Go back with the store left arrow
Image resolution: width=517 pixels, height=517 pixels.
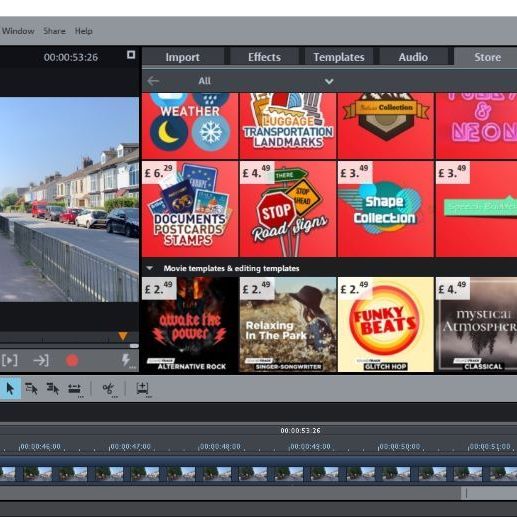(153, 81)
